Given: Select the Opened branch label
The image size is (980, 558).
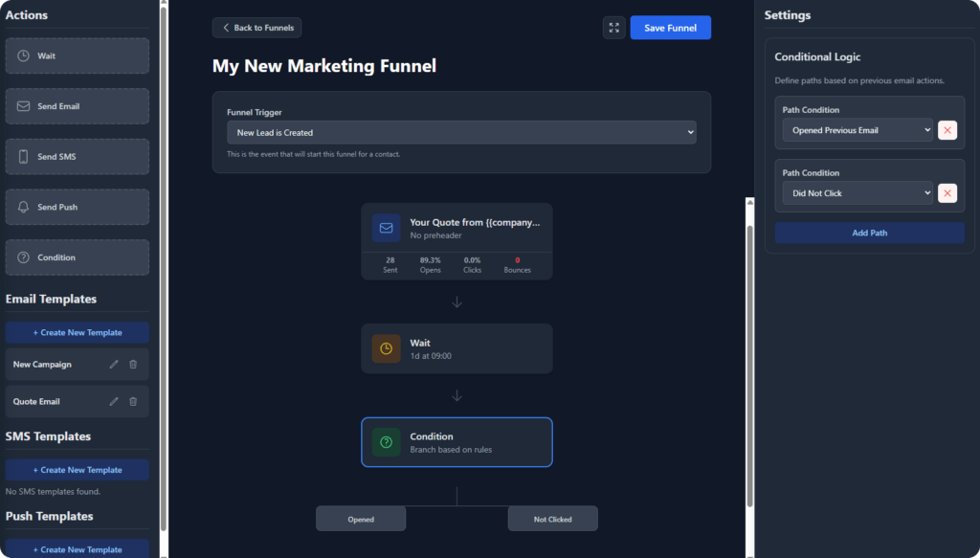Looking at the screenshot, I should click(361, 519).
